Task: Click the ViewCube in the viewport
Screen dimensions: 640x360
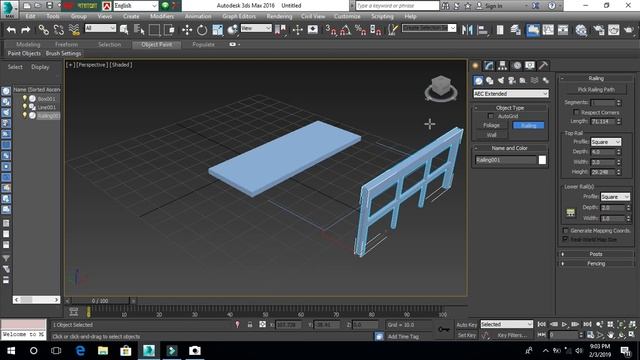Action: (440, 87)
